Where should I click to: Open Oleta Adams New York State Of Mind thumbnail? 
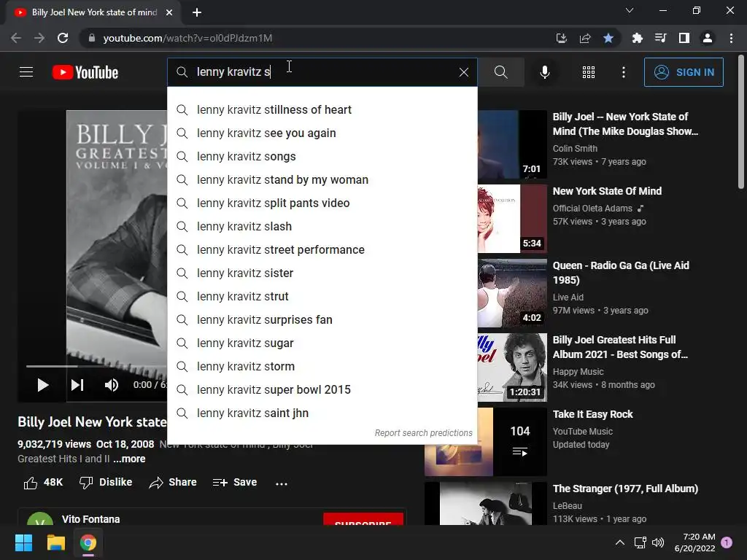click(512, 219)
